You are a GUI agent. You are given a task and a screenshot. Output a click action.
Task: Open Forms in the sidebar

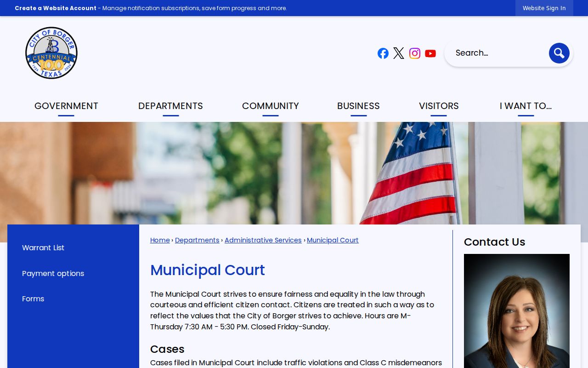(x=33, y=299)
